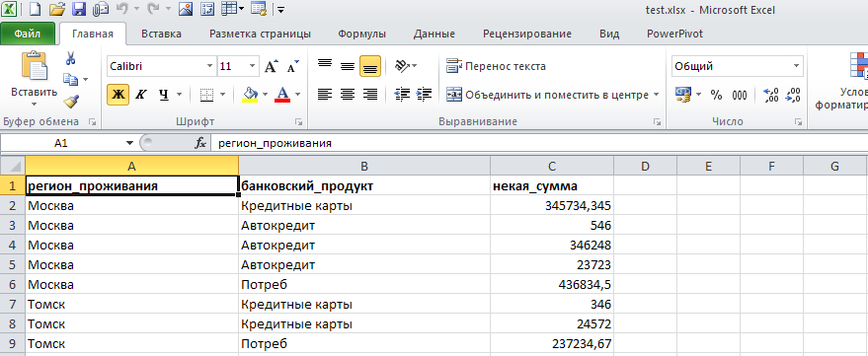Open the Calibri font name dropdown
The height and width of the screenshot is (356, 868).
pos(209,66)
